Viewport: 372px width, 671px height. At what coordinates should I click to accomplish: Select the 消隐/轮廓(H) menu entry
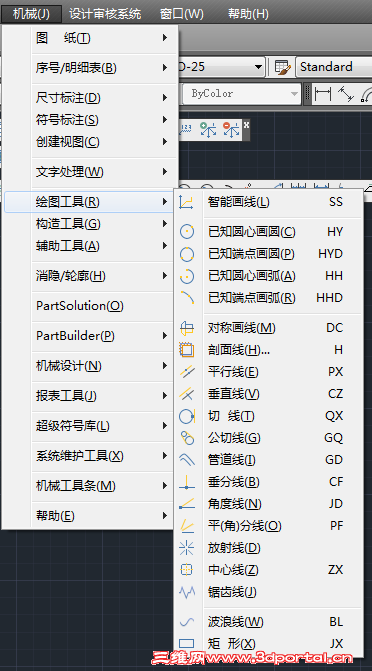pyautogui.click(x=89, y=276)
